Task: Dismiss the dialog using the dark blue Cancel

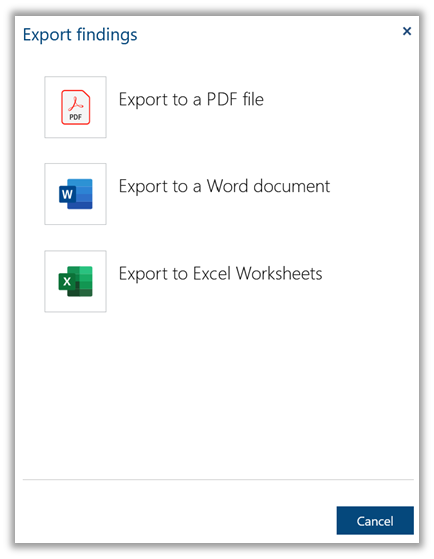Action: [x=375, y=520]
